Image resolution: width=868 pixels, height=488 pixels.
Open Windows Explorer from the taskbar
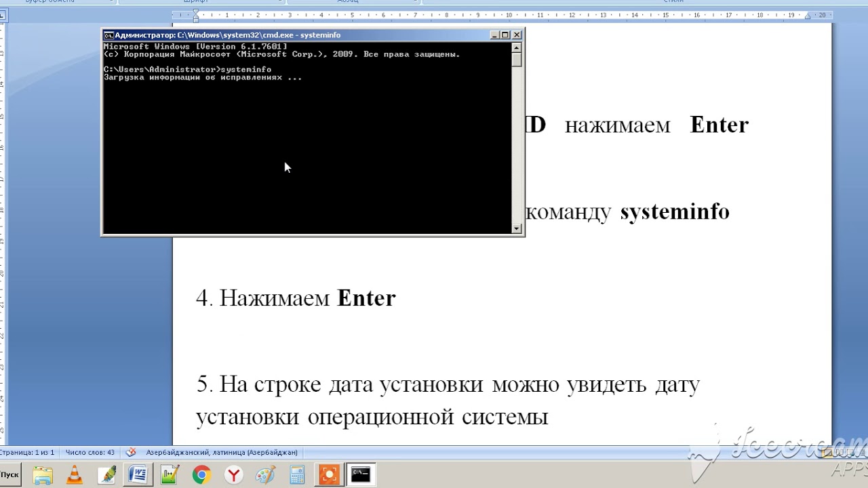(x=42, y=474)
